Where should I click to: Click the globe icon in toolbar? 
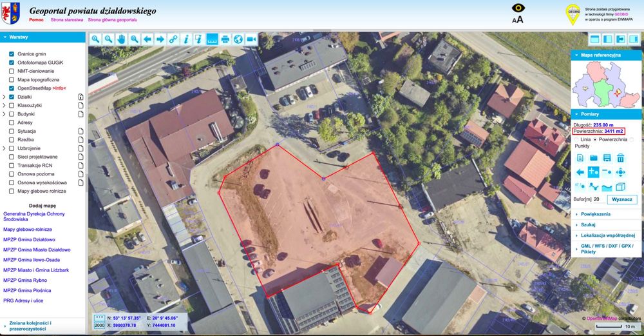point(238,39)
